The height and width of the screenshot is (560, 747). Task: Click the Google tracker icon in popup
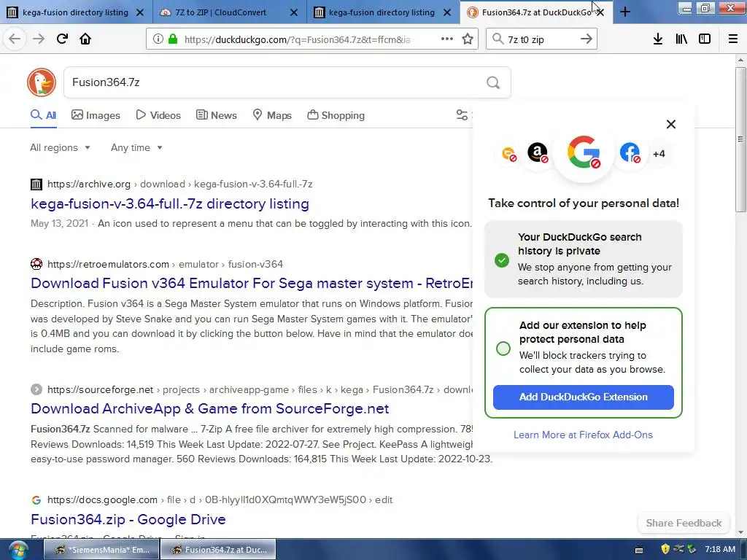point(584,152)
